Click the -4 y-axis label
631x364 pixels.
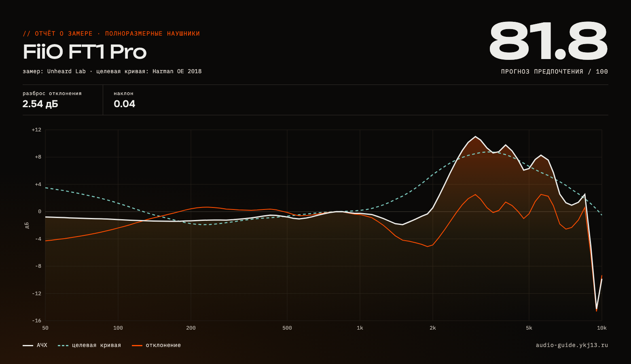coord(38,239)
